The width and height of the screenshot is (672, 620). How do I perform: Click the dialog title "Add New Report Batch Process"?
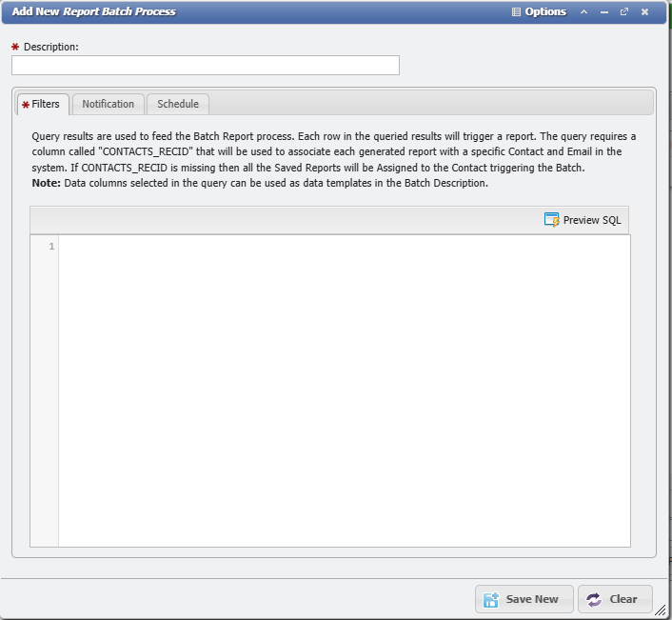(x=93, y=12)
